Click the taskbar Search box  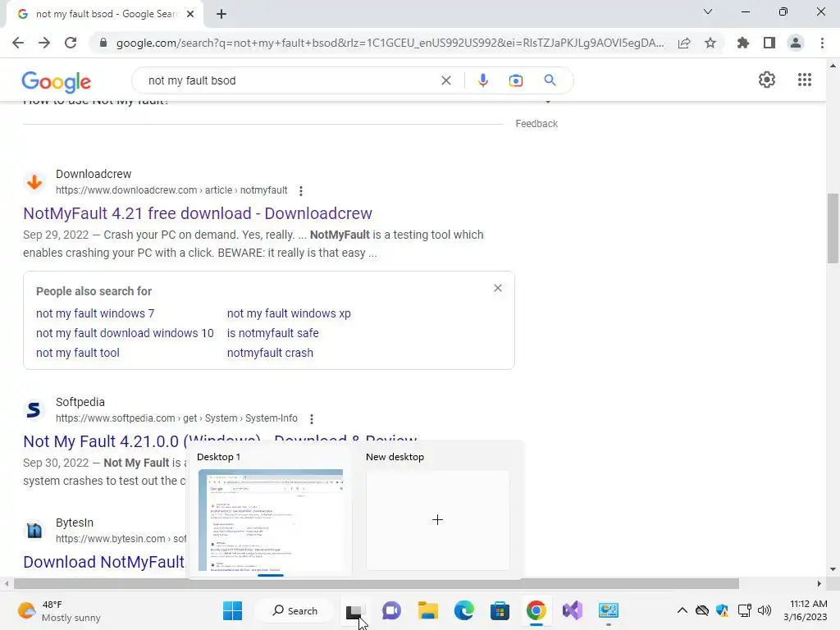coord(294,610)
